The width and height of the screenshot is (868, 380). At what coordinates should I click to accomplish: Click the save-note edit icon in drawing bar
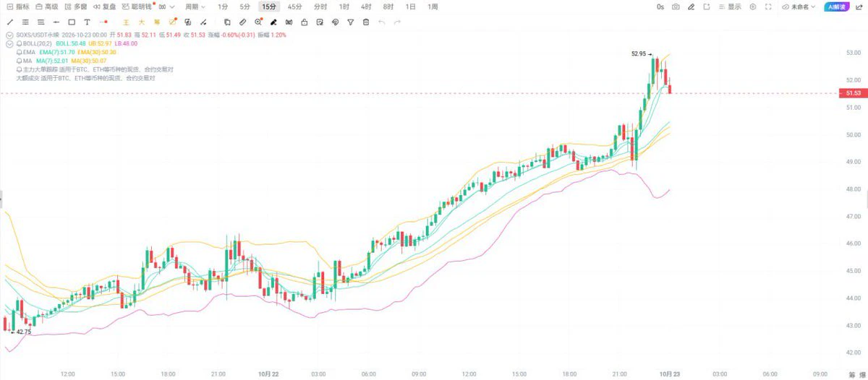320,22
